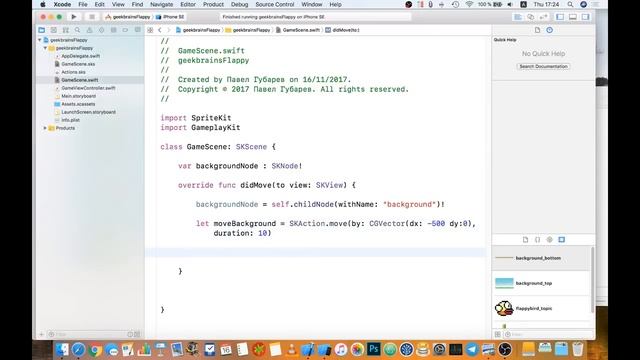Open the File menu
The width and height of the screenshot is (640, 360).
coord(83,4)
